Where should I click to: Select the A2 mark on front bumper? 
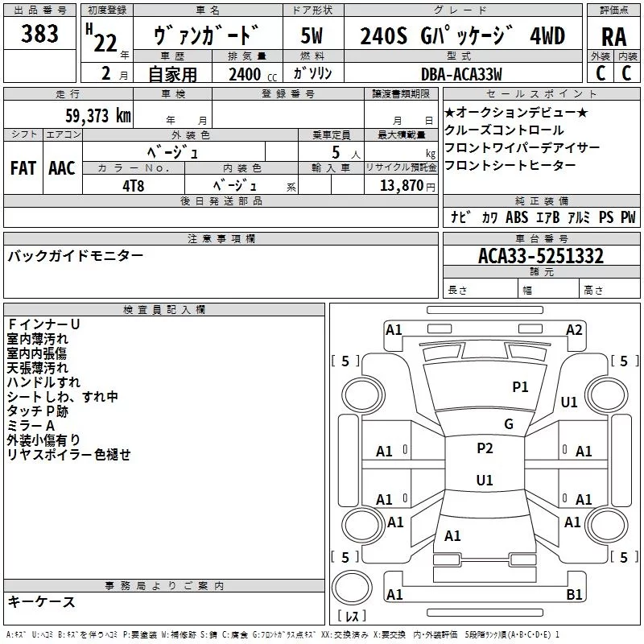click(x=574, y=330)
